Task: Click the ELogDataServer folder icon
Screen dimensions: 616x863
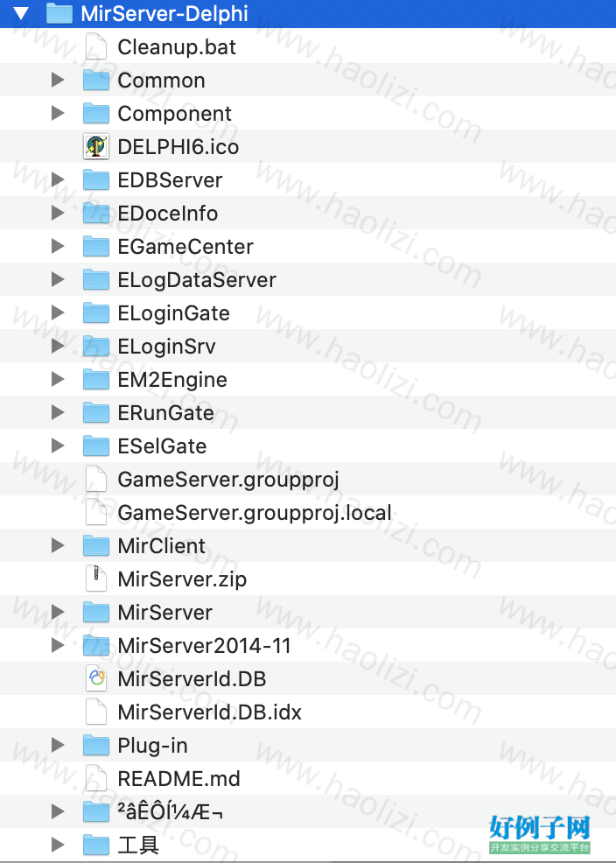Action: 96,279
